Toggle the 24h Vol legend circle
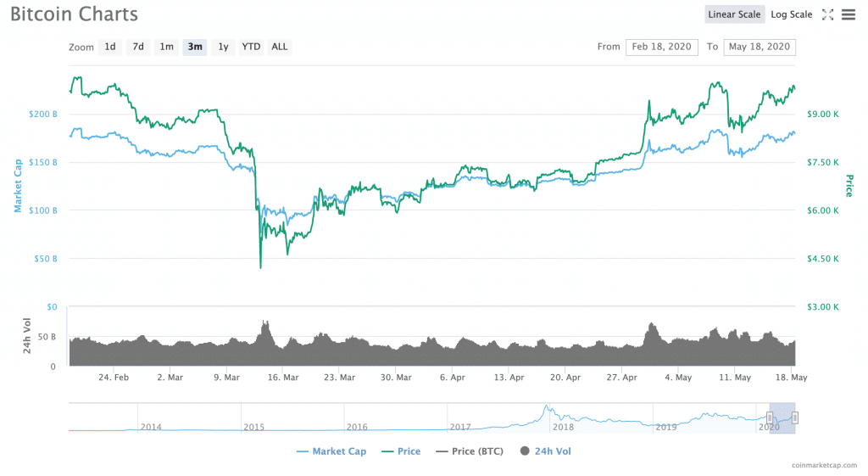The height and width of the screenshot is (476, 868). click(524, 451)
